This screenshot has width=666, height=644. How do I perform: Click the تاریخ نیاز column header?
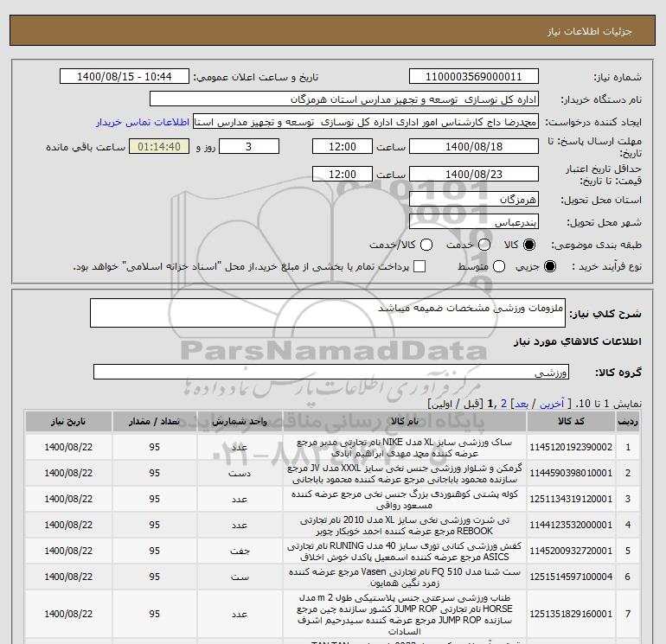coord(68,422)
